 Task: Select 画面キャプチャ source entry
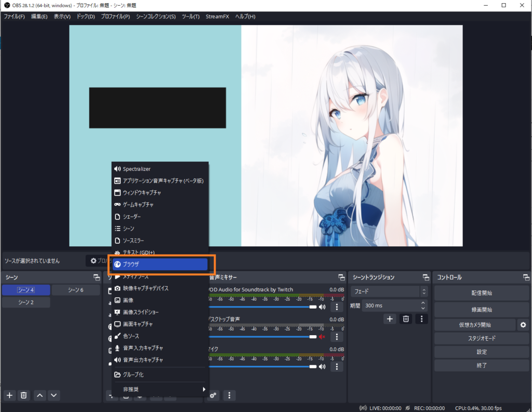[x=160, y=324]
